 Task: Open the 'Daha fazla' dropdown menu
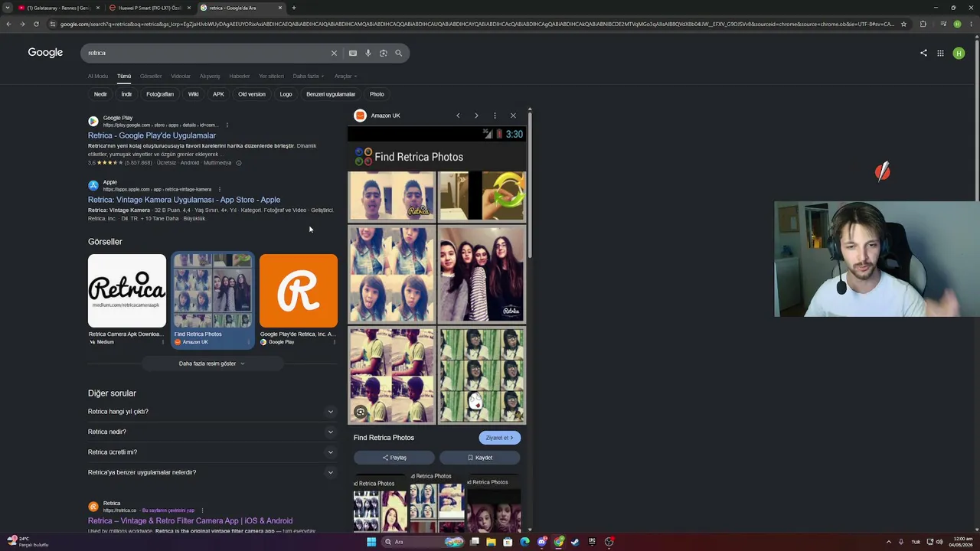tap(309, 77)
